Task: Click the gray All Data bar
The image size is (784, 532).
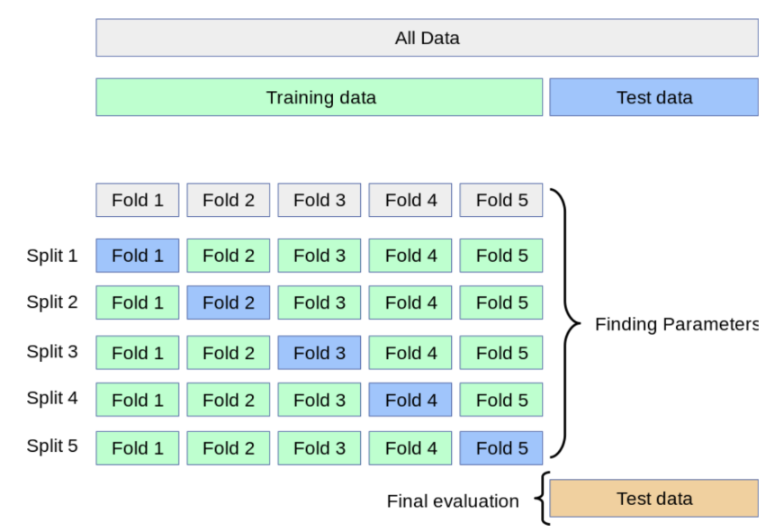Action: 427,38
